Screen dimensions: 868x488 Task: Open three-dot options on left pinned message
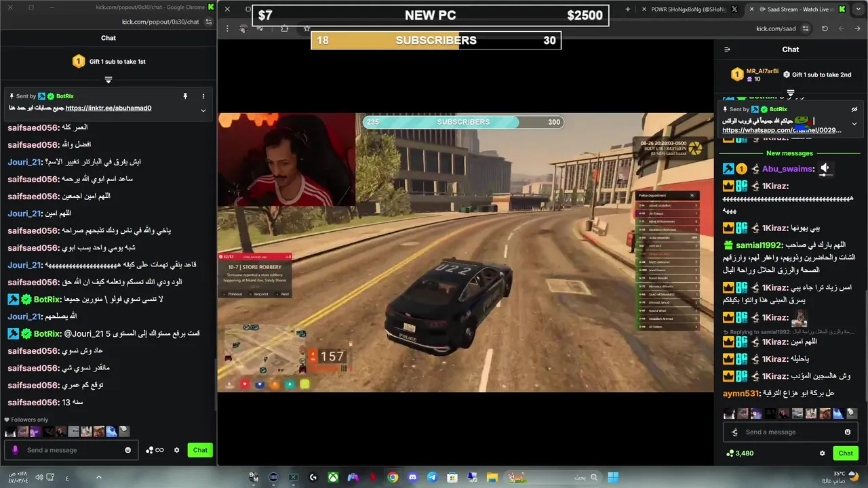pos(203,96)
